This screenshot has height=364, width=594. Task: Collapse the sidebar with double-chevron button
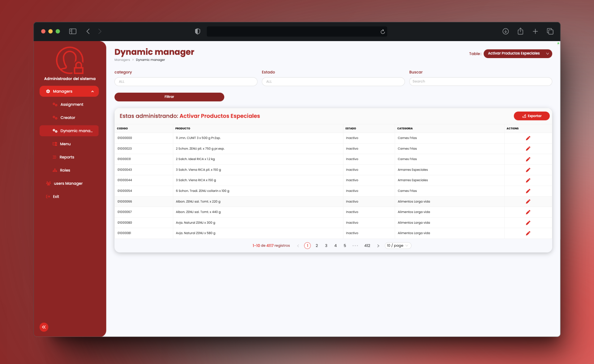point(44,327)
